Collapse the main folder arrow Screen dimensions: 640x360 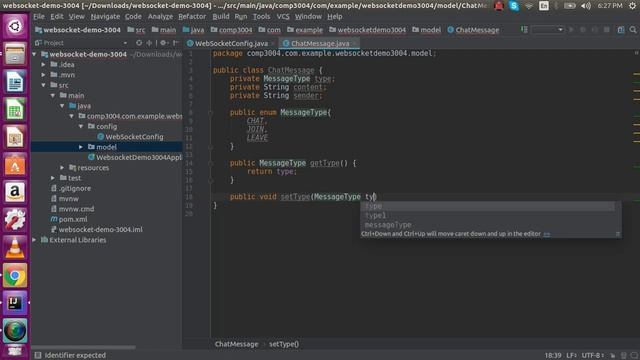tap(53, 96)
